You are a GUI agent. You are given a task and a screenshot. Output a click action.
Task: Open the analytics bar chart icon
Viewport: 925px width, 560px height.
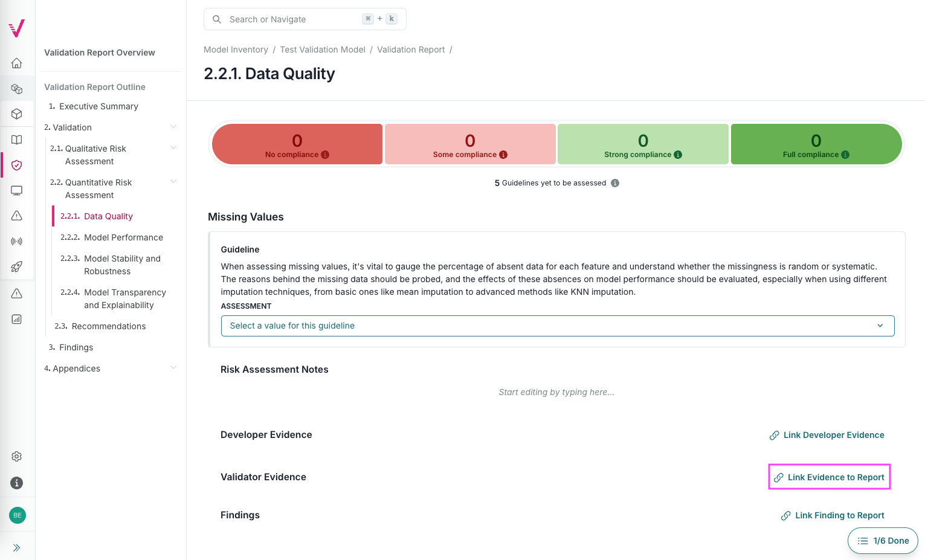[x=16, y=319]
